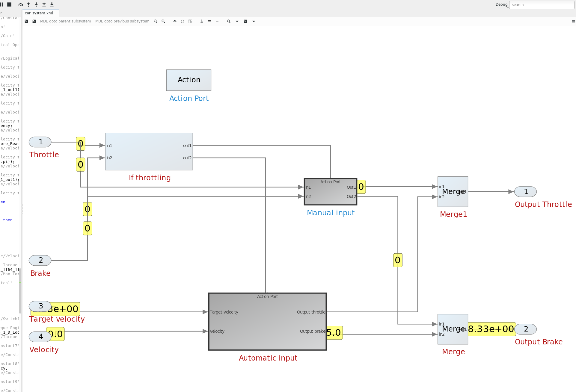Click the broom clean-up icon
The width and height of the screenshot is (576, 392).
(202, 21)
